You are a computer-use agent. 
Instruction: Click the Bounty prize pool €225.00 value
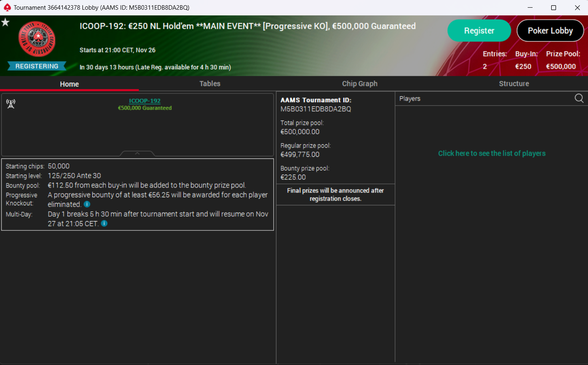[293, 177]
